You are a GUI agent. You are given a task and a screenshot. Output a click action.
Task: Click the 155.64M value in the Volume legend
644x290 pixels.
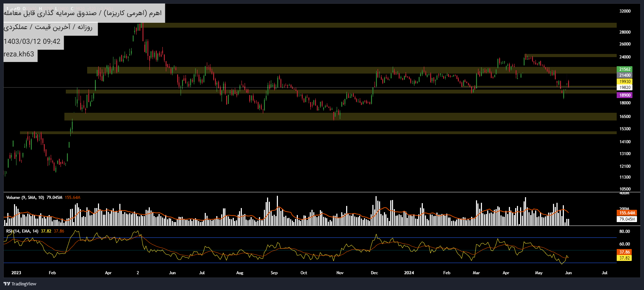[72, 198]
